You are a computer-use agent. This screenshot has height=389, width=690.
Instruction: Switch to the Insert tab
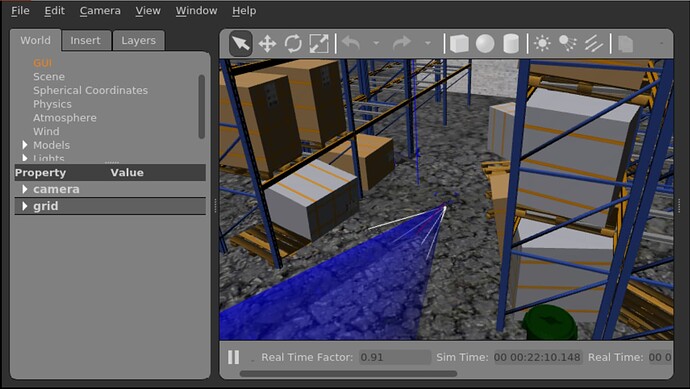click(x=85, y=40)
